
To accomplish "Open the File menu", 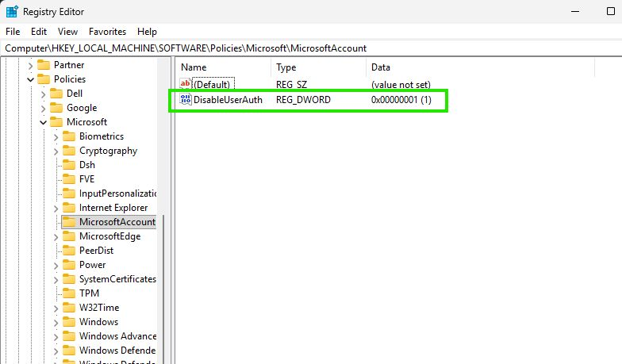I will coord(13,32).
